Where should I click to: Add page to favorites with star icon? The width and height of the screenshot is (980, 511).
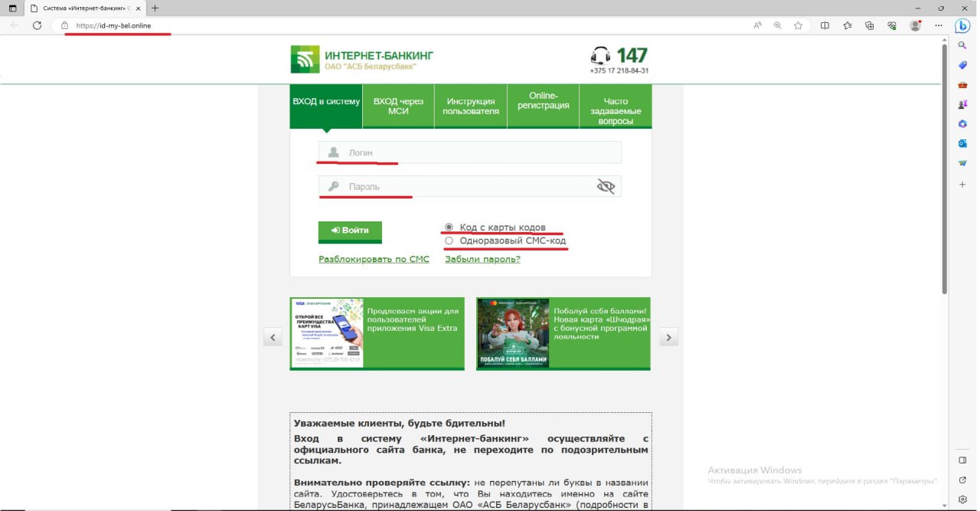tap(798, 25)
